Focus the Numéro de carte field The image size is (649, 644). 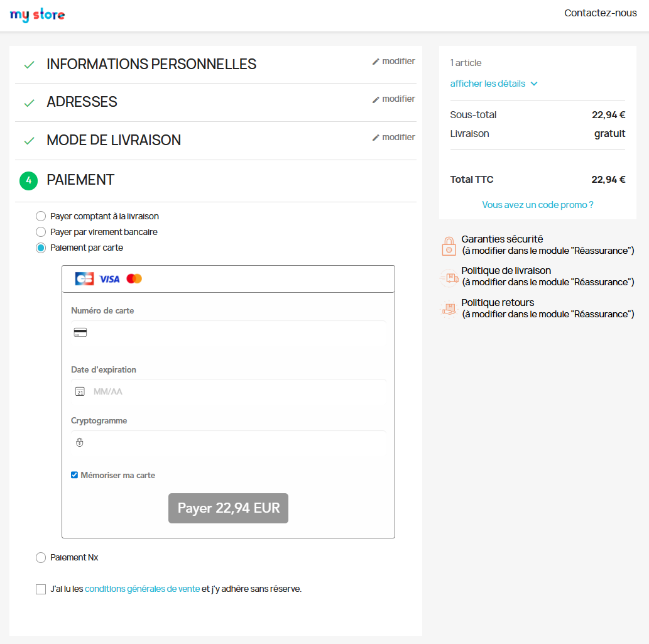tap(232, 332)
